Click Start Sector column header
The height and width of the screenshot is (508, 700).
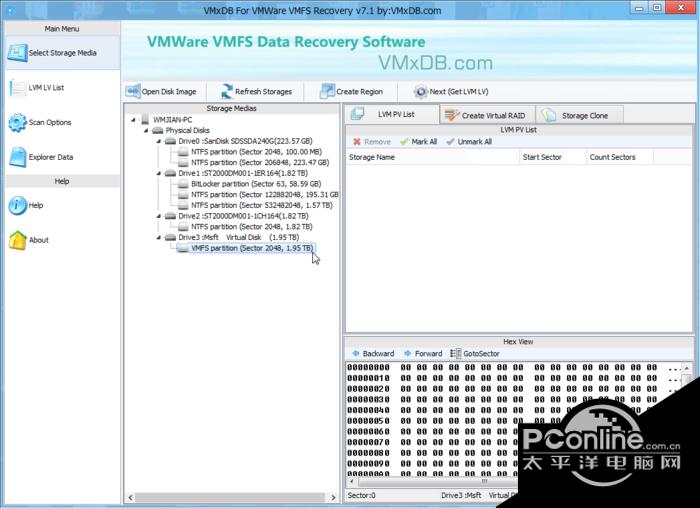(552, 157)
